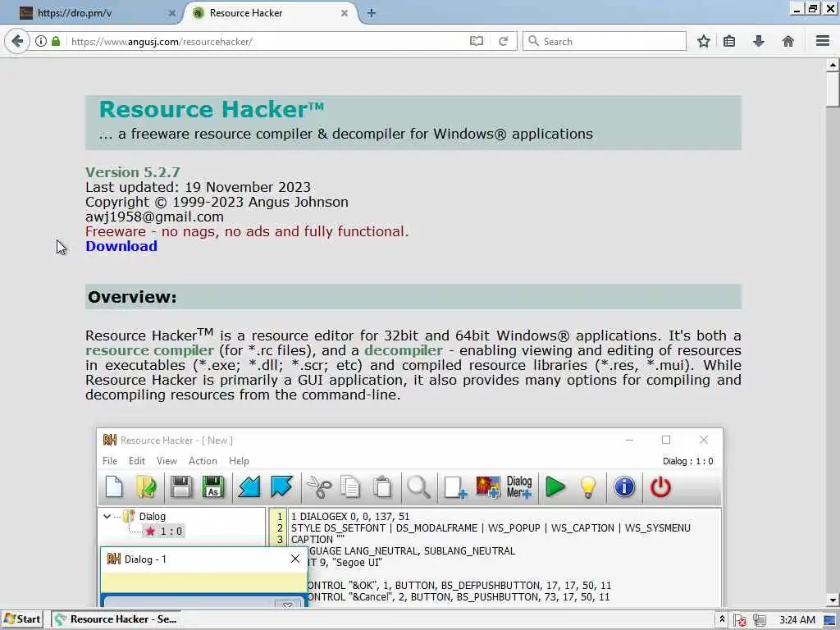Click the Add image resource icon
This screenshot has height=630, width=840.
point(487,487)
